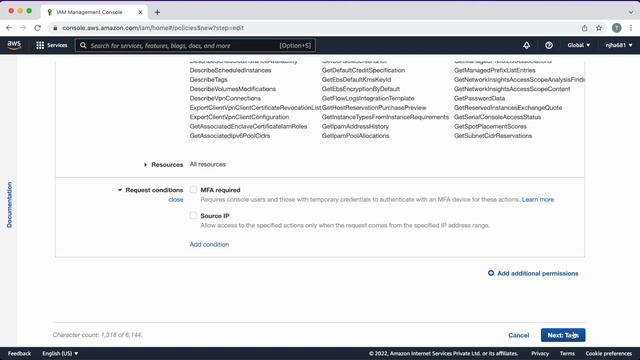
Task: Click the GetSubnetCidrReservations action
Action: click(x=493, y=136)
